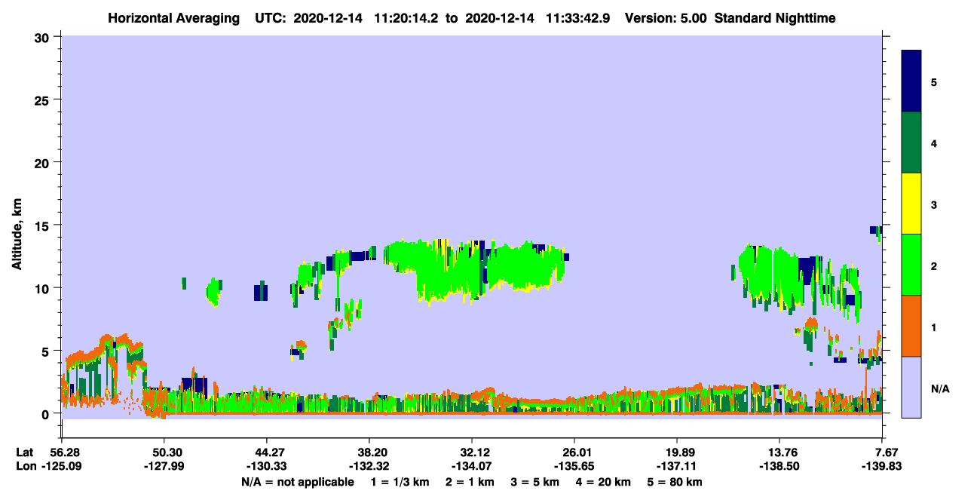Click the colorbar label '1'
This screenshot has height=503, width=980.
[934, 327]
